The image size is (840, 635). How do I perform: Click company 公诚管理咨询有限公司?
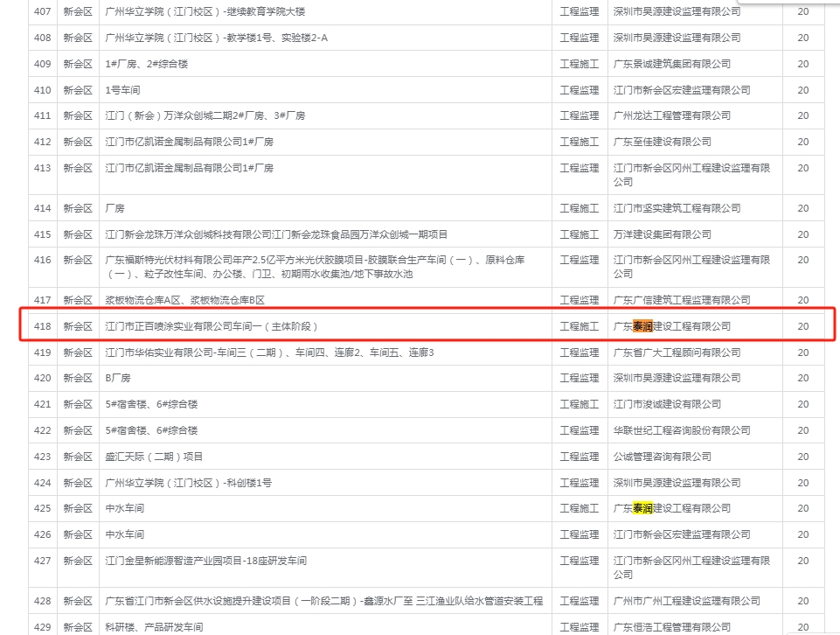[x=663, y=457]
